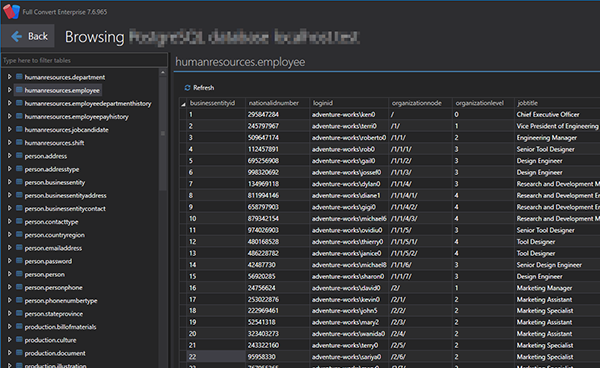Click table icon beside humanresources.department
The width and height of the screenshot is (600, 368).
click(19, 77)
